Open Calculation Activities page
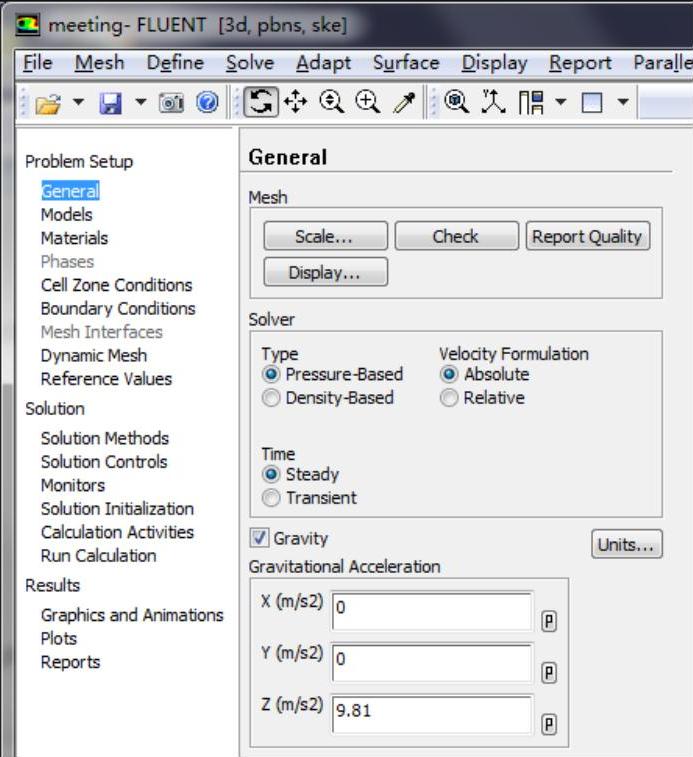693x757 pixels. (x=117, y=533)
